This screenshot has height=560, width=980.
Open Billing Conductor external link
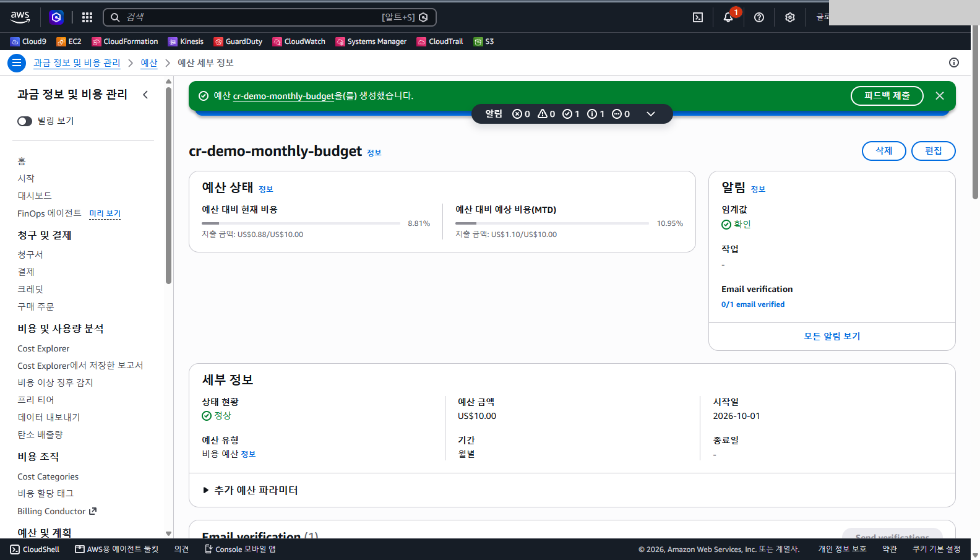coord(57,511)
